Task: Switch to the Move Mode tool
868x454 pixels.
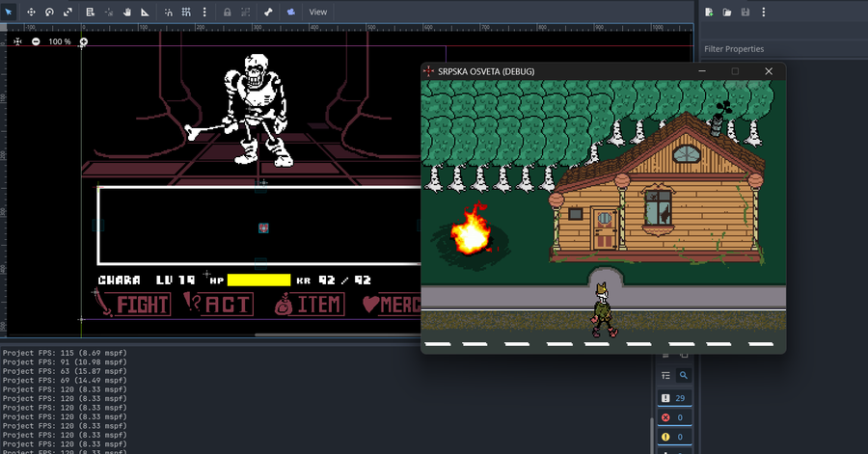Action: point(31,12)
